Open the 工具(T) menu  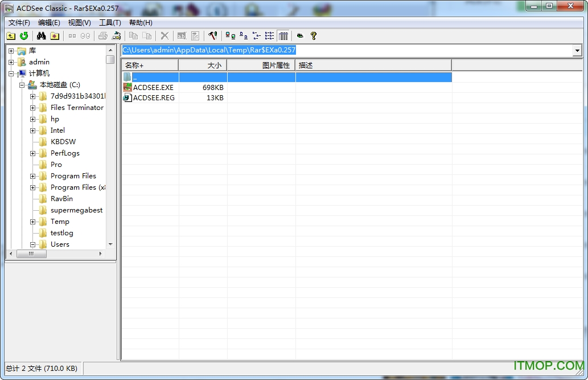(x=110, y=23)
